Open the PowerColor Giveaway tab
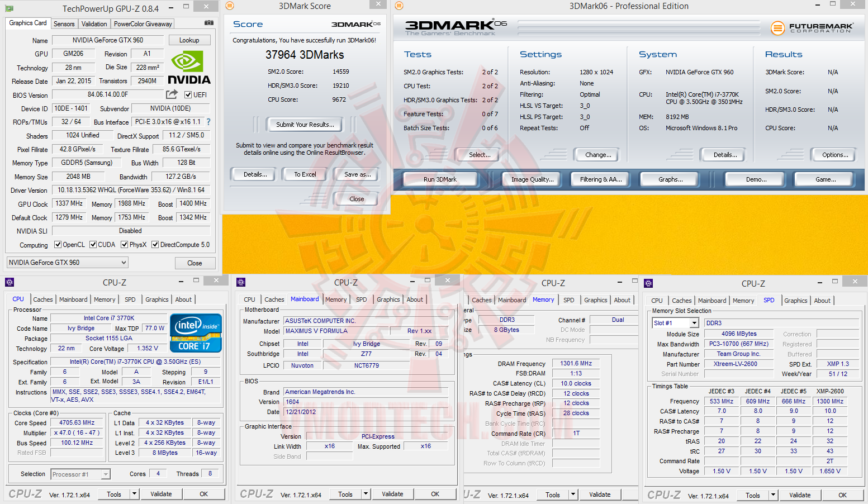This screenshot has height=504, width=868. coord(143,24)
